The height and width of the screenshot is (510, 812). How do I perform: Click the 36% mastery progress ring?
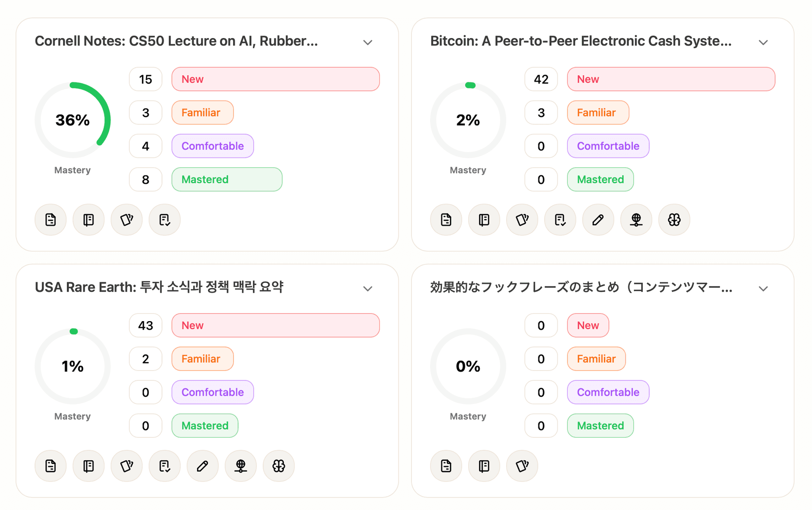[x=72, y=120]
